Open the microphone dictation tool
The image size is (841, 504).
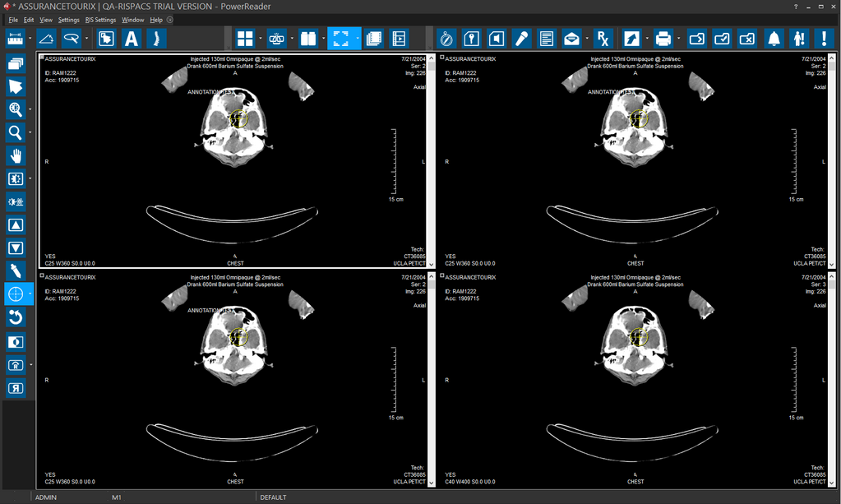click(x=521, y=39)
